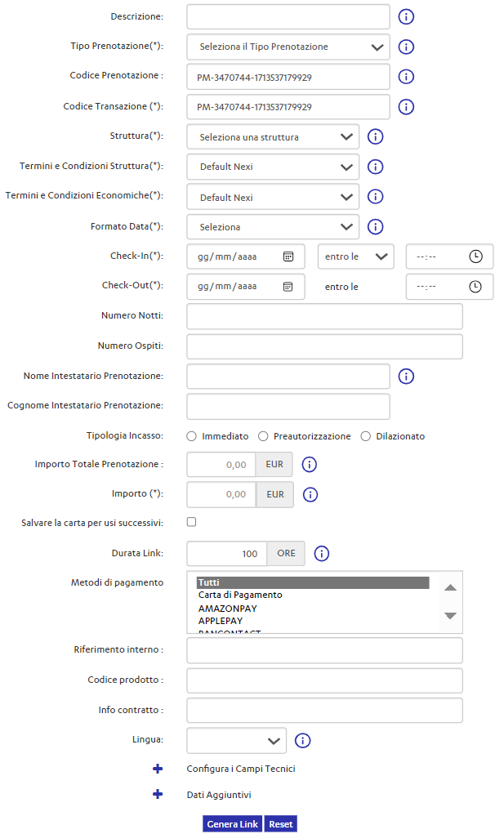Focus the Codice prodotto field
504x834 pixels.
pyautogui.click(x=324, y=680)
